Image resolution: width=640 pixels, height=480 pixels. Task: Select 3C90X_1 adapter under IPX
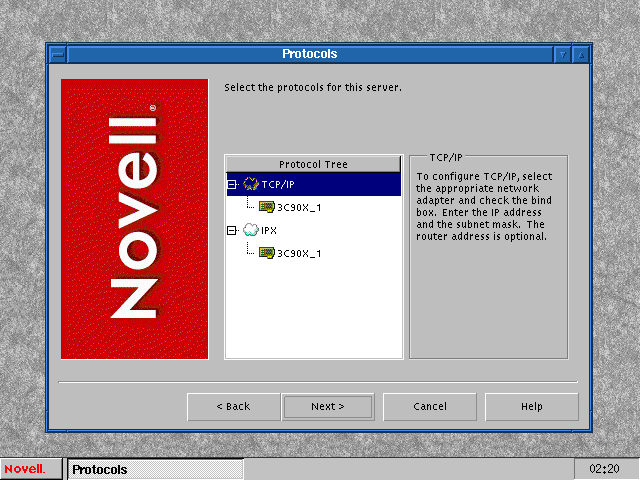[299, 253]
